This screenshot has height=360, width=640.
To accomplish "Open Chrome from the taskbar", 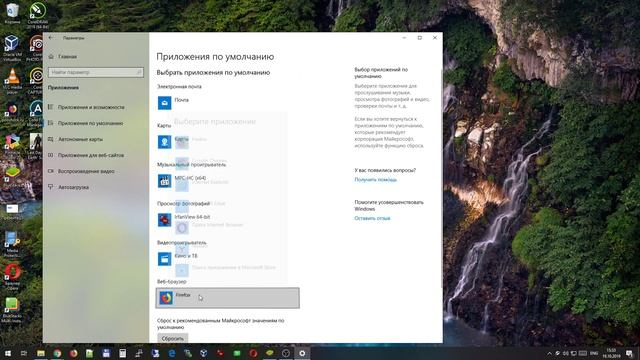I will [x=57, y=353].
